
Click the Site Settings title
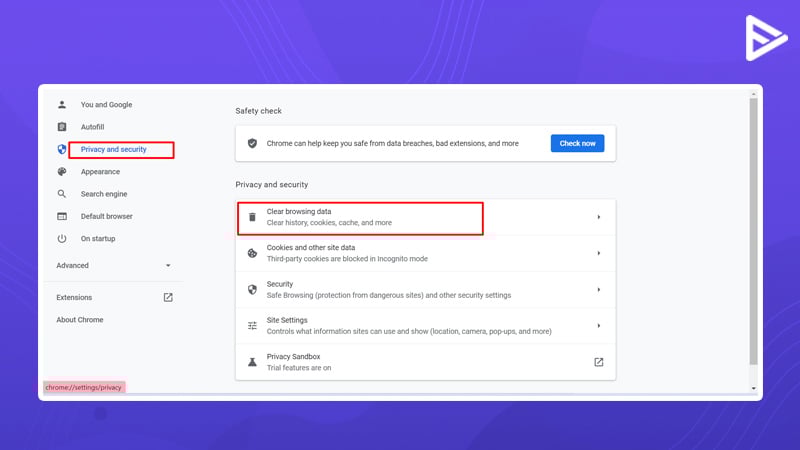click(x=287, y=320)
